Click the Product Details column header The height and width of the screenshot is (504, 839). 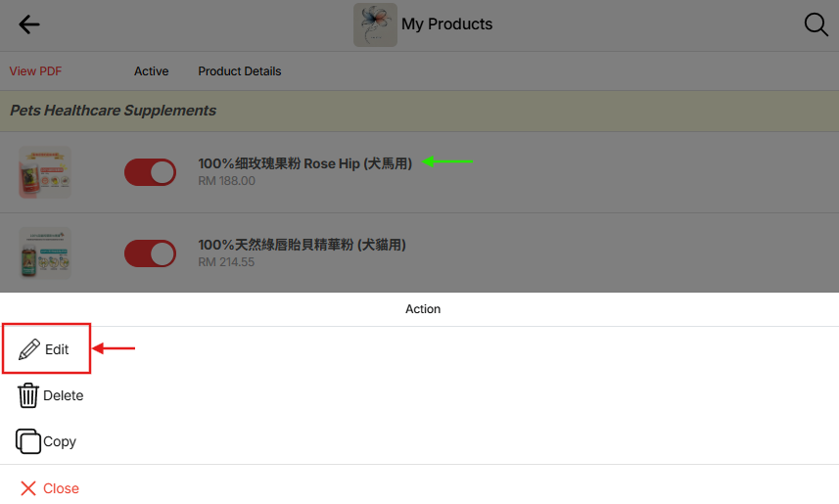240,71
